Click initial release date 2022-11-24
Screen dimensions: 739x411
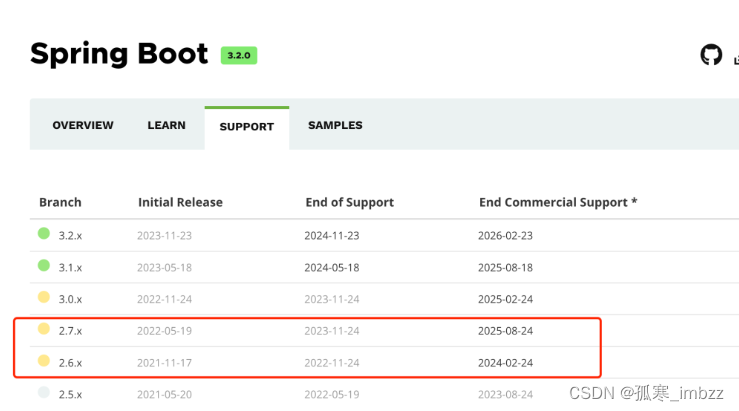coord(164,299)
